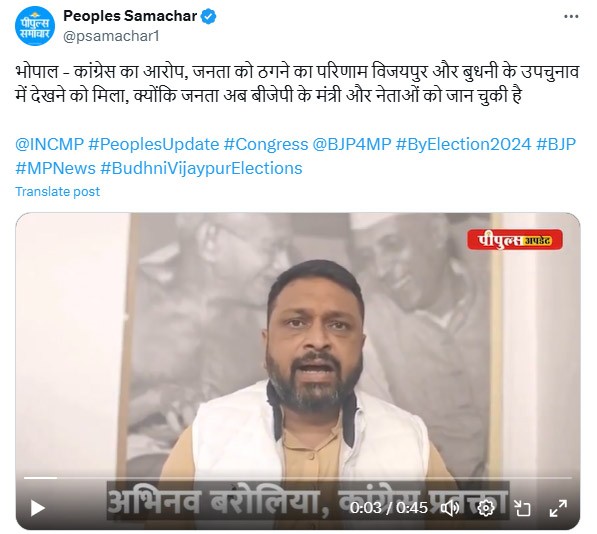
Task: Mute the video volume
Action: point(450,508)
